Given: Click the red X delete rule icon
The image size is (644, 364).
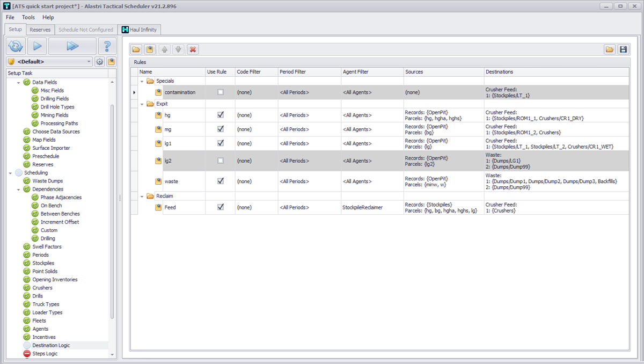Looking at the screenshot, I should click(x=193, y=49).
